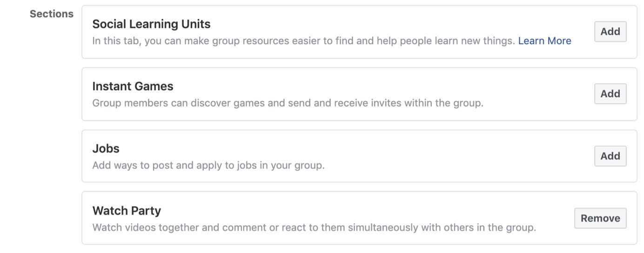Click the Sections label on the left
644x253 pixels.
pos(51,14)
